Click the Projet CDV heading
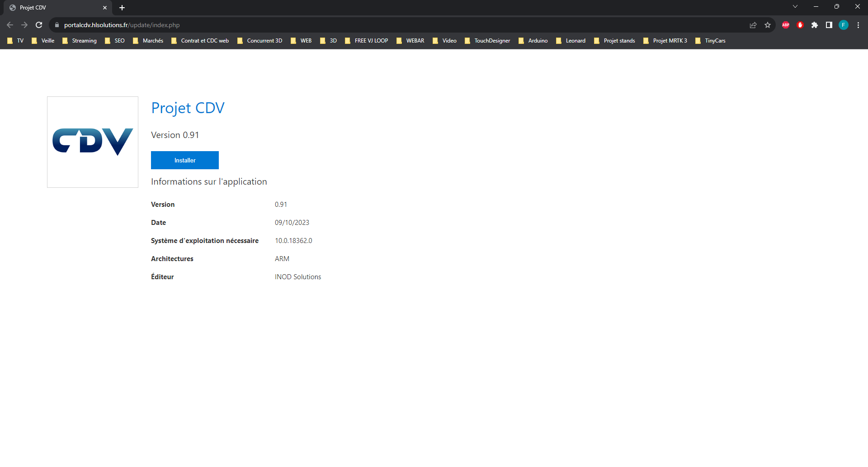This screenshot has height=467, width=868. (188, 108)
